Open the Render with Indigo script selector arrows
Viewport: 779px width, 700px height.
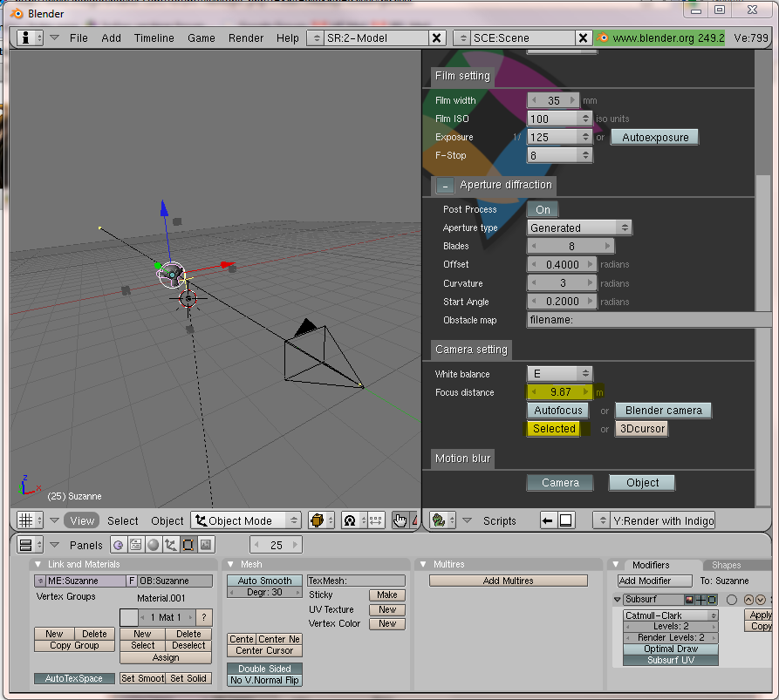(x=602, y=520)
